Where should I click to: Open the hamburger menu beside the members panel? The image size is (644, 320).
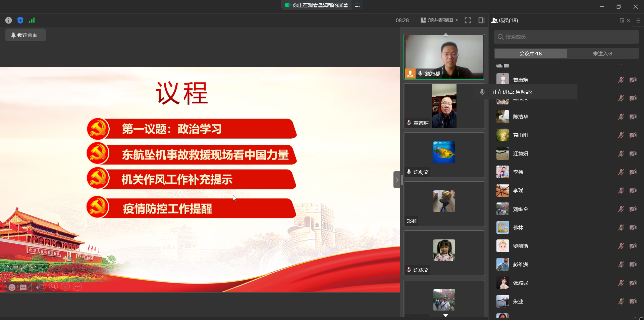click(638, 20)
